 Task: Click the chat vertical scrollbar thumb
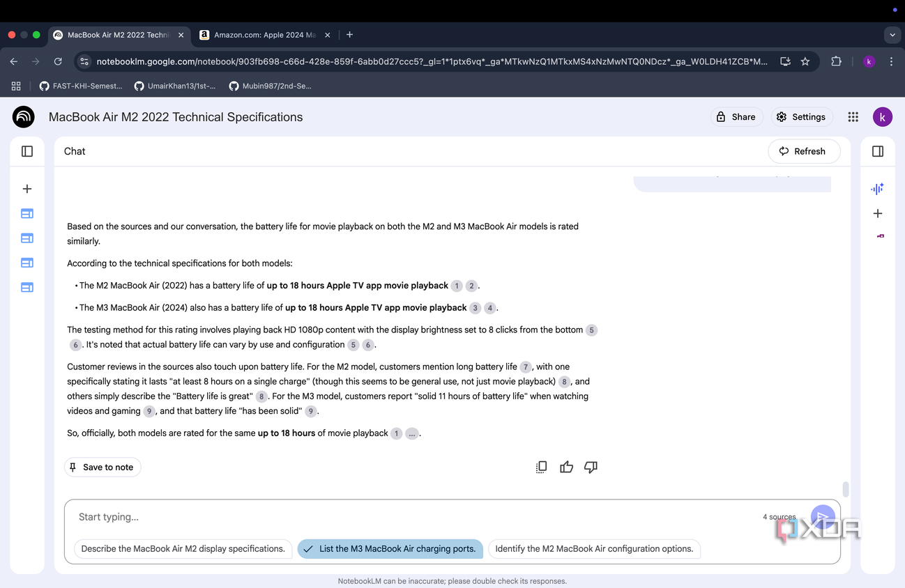point(846,490)
